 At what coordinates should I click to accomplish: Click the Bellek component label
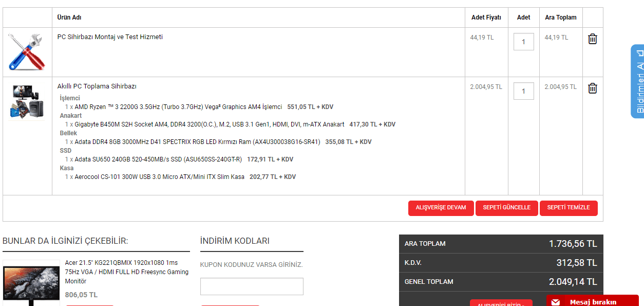pos(68,133)
